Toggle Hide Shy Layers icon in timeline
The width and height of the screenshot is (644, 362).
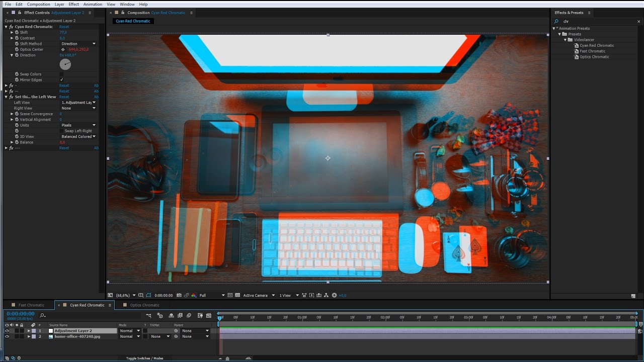(x=171, y=315)
